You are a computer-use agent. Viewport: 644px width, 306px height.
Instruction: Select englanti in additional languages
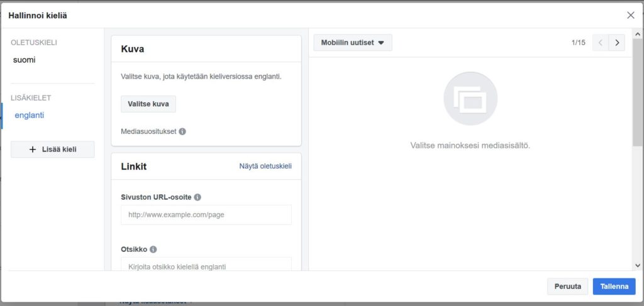click(x=29, y=115)
